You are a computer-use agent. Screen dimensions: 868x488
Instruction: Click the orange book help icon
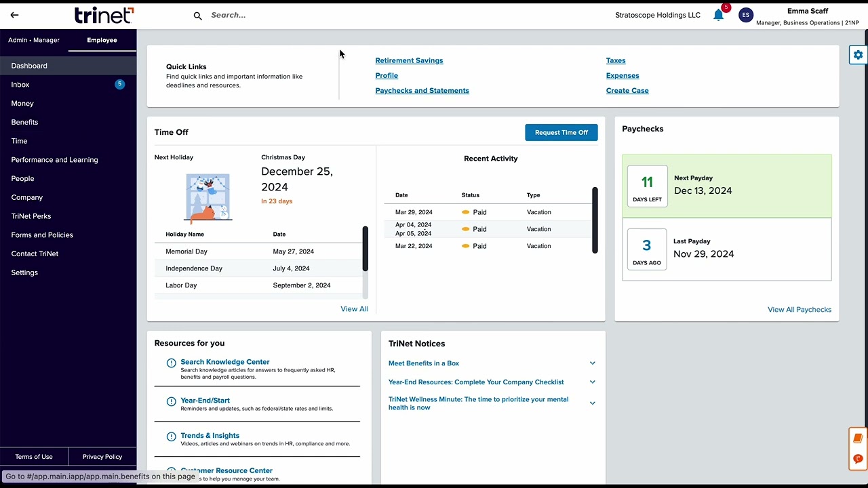pyautogui.click(x=858, y=439)
